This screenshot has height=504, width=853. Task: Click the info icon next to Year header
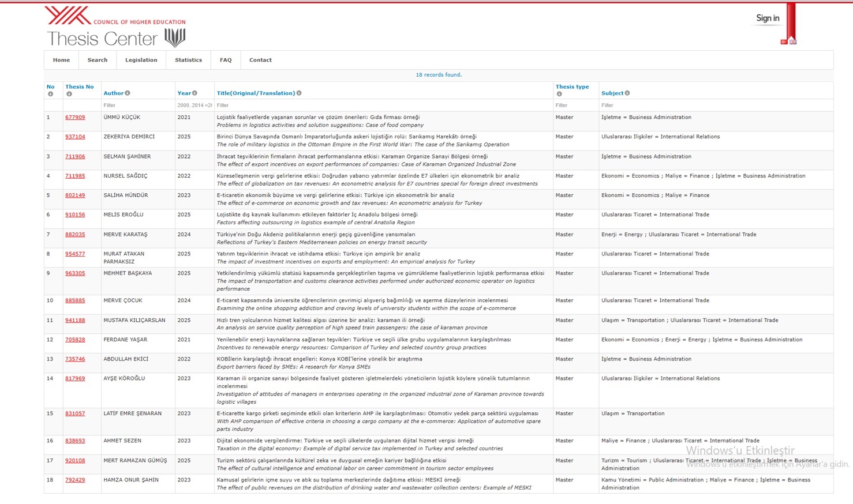(x=194, y=93)
